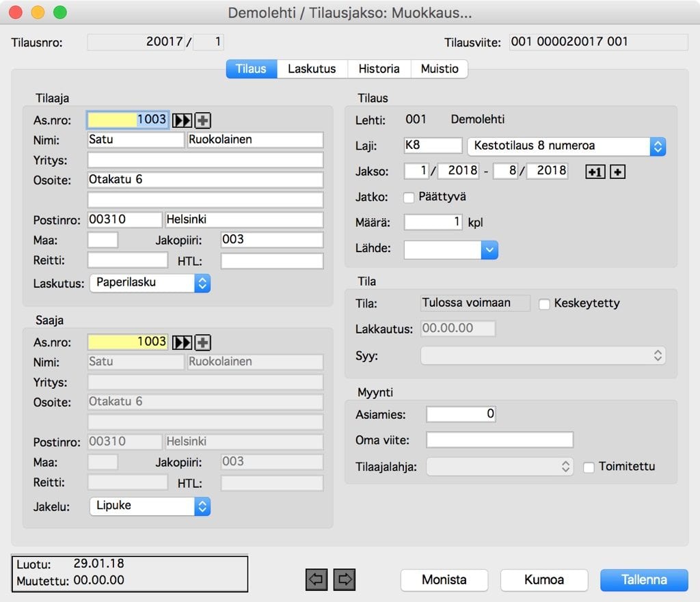Click the Lehti code 001
This screenshot has height=602, width=700.
(x=416, y=120)
